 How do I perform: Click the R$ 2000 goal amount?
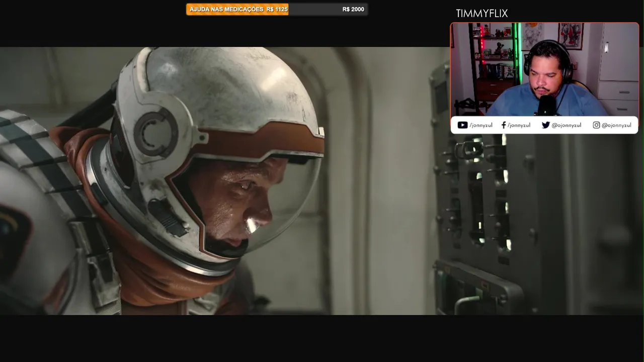coord(353,10)
